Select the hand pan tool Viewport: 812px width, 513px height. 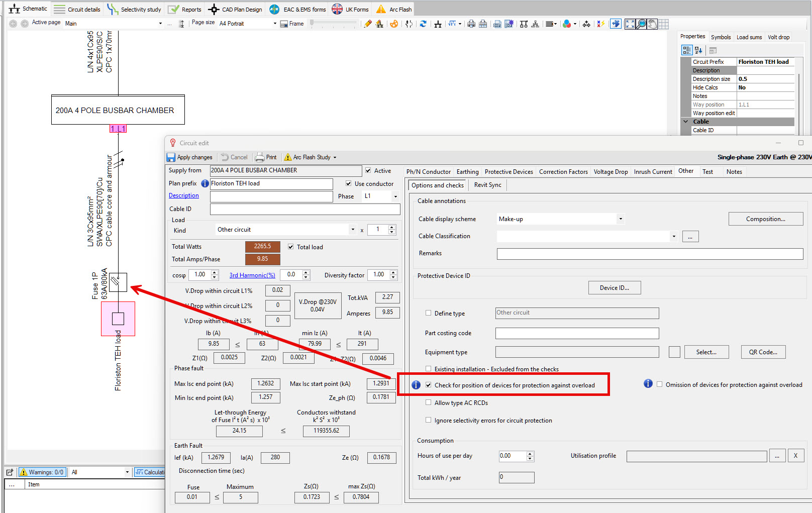click(652, 24)
